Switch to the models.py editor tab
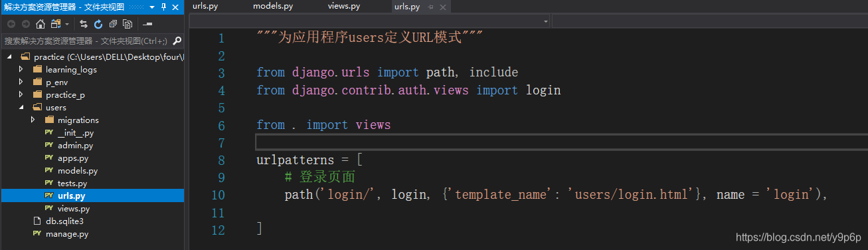The height and width of the screenshot is (250, 868). pos(273,6)
